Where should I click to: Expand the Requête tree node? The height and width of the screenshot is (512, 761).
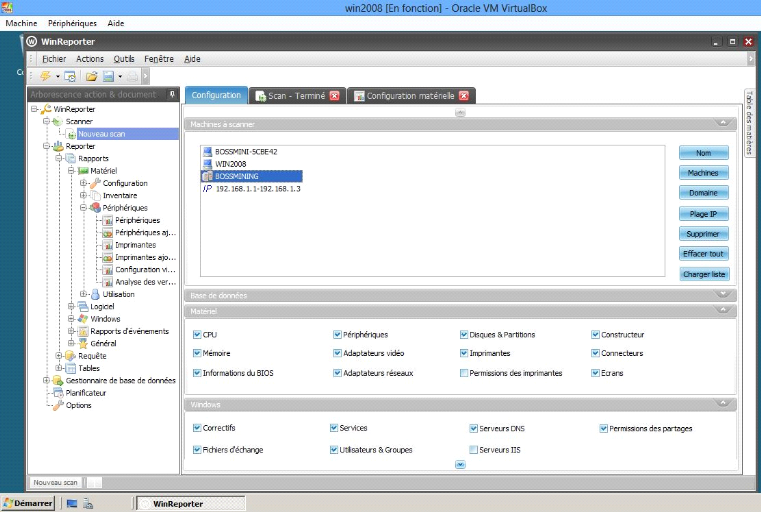click(x=58, y=356)
